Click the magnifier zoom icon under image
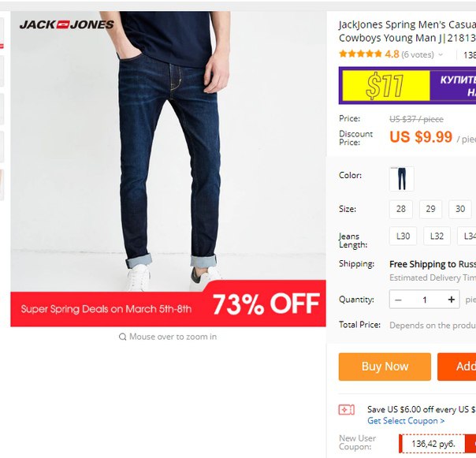 click(123, 337)
